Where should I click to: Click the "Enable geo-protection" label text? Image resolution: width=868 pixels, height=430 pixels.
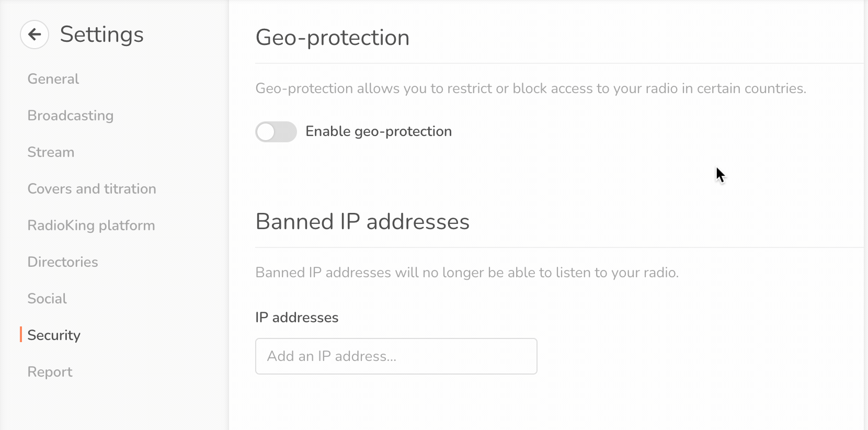click(378, 131)
